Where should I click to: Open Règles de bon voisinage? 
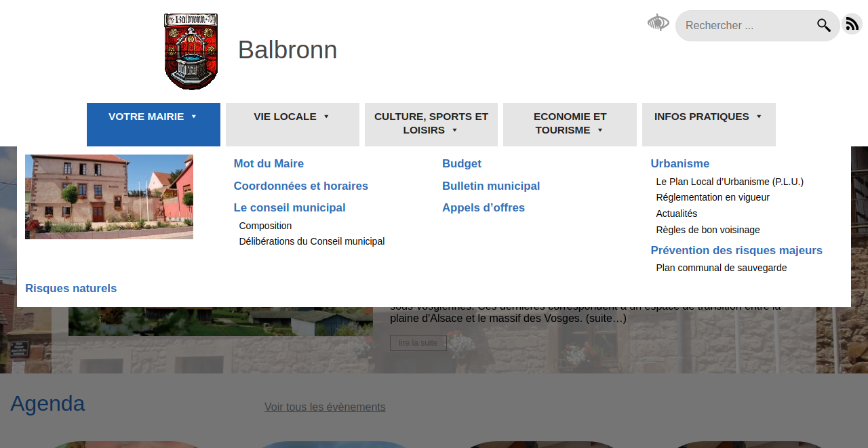click(708, 230)
